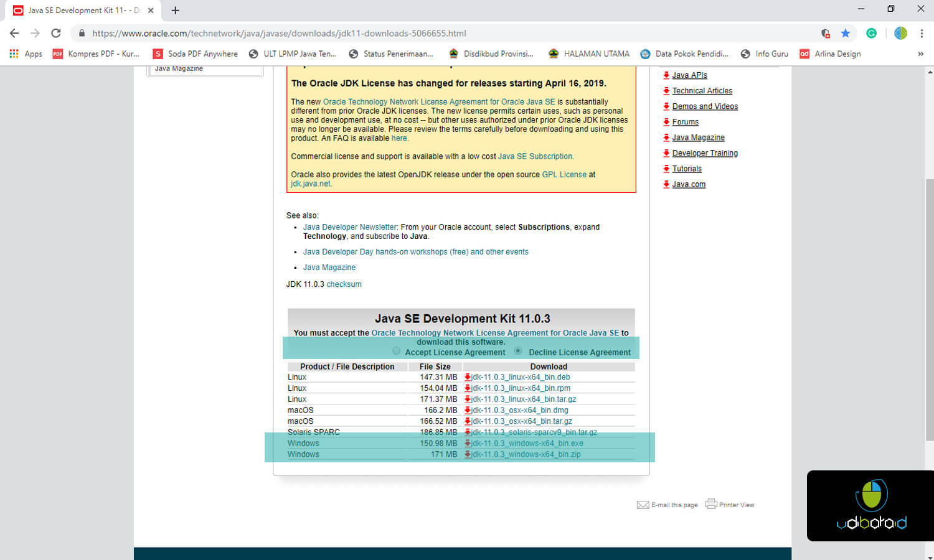Open ULT LPMP Jawa Tengah bookmark

pos(292,54)
